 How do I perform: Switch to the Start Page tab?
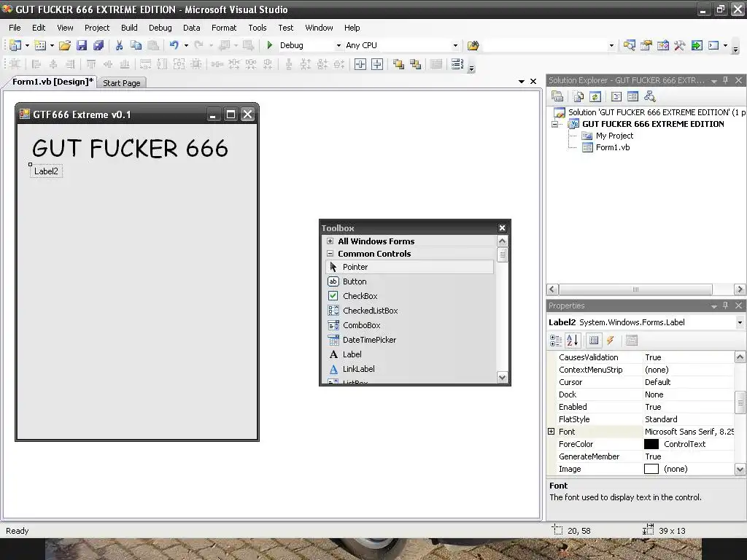tap(122, 83)
